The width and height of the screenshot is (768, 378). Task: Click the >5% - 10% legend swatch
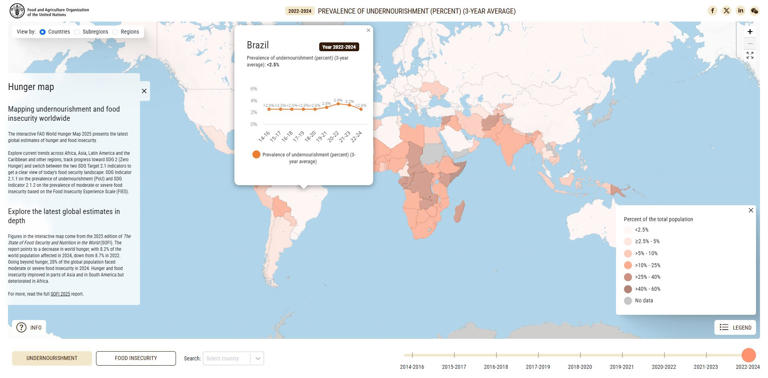[x=628, y=253]
